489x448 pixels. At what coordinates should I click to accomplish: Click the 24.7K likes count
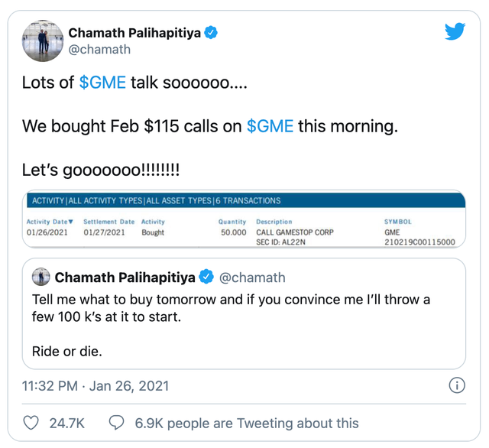(65, 423)
